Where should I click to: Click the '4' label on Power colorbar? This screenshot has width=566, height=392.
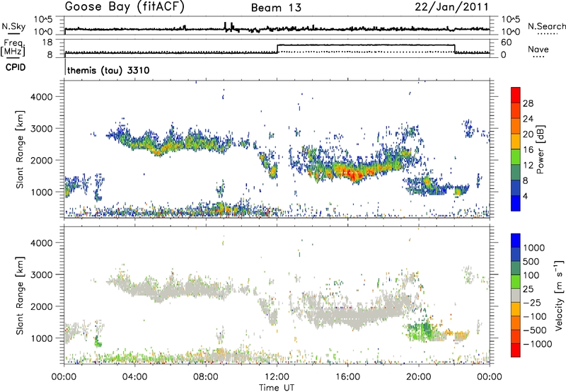click(526, 197)
